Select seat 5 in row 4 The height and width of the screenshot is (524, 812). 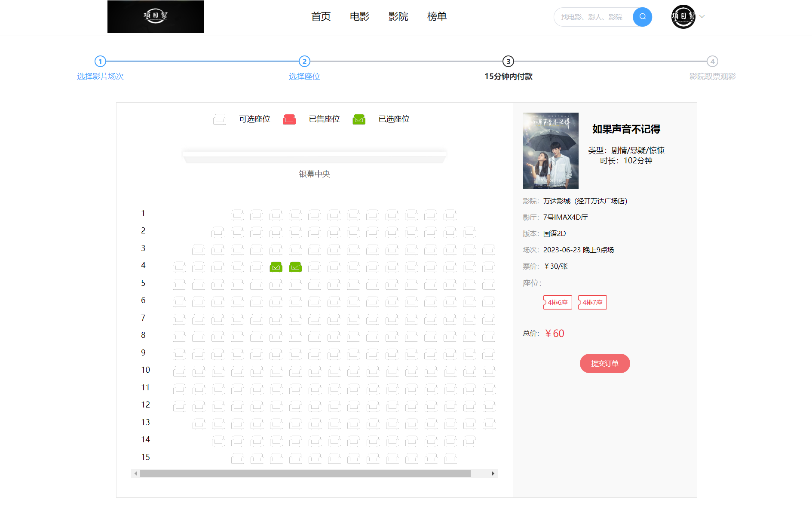[x=257, y=267]
